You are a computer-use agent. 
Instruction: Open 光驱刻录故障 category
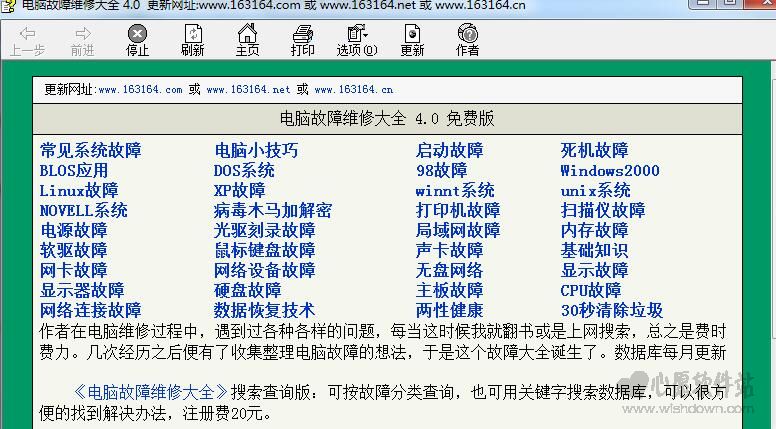tap(264, 231)
